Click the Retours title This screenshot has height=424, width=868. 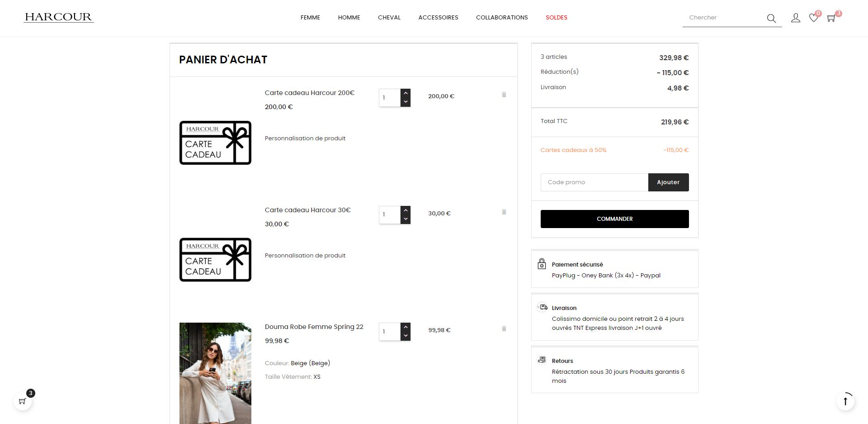point(562,361)
